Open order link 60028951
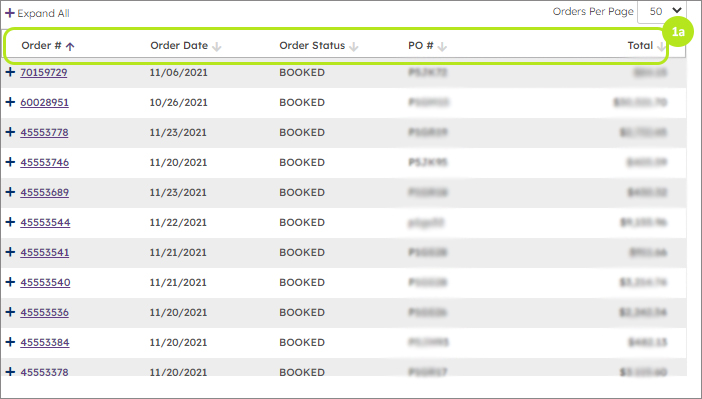 click(44, 103)
